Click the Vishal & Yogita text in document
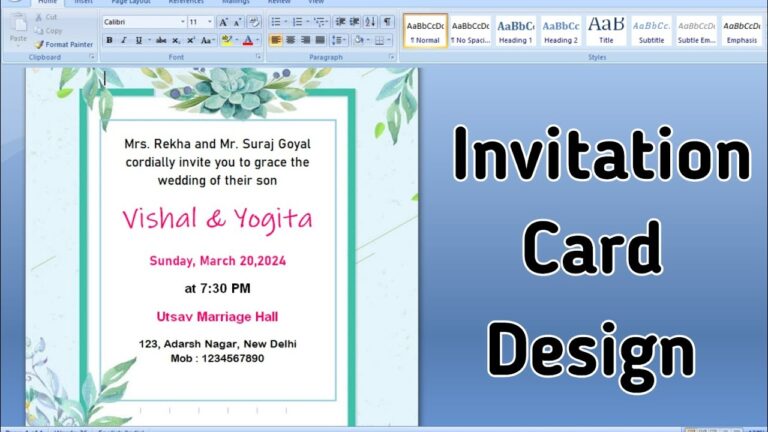The width and height of the screenshot is (768, 432). click(217, 219)
